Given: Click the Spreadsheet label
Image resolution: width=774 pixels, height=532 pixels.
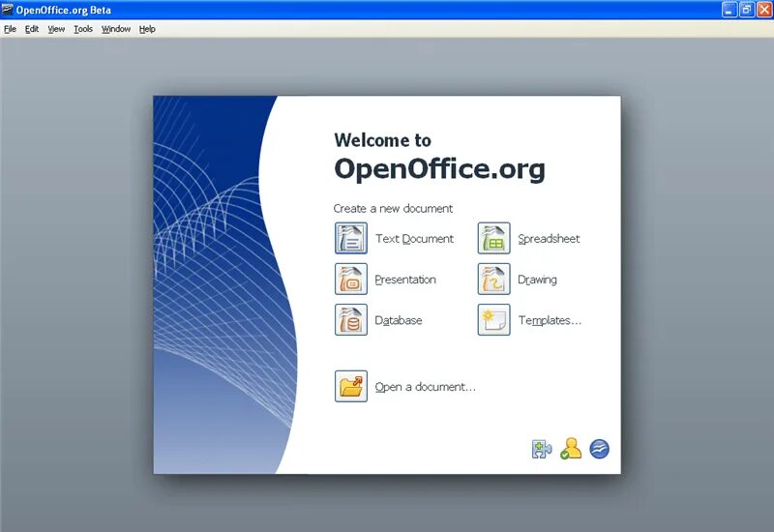Looking at the screenshot, I should click(x=549, y=239).
